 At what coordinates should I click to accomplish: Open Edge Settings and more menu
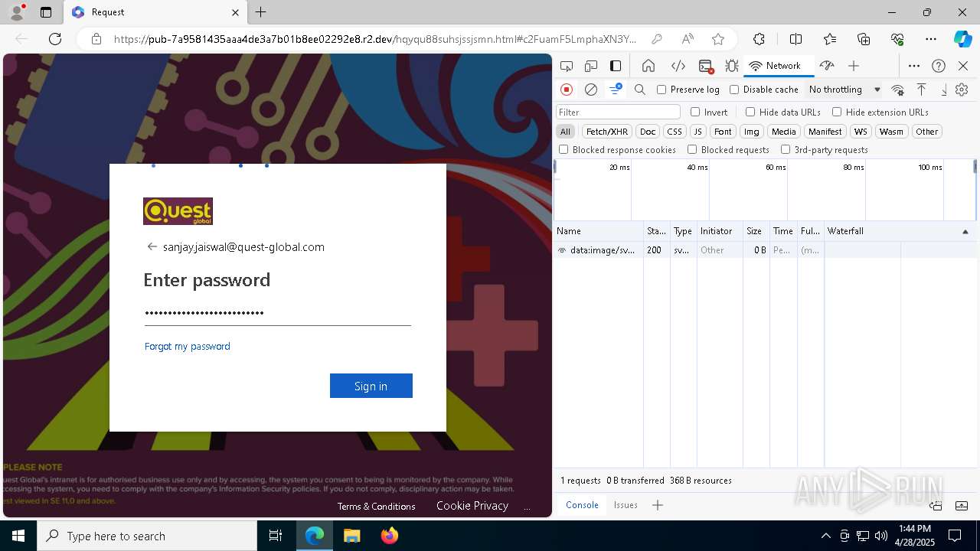(x=931, y=39)
